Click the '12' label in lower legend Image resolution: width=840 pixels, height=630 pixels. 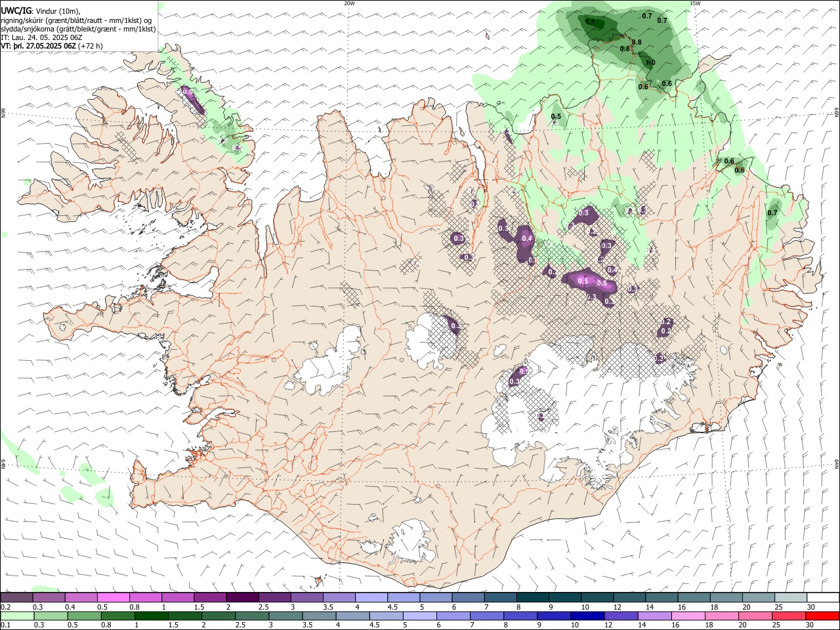click(x=608, y=625)
